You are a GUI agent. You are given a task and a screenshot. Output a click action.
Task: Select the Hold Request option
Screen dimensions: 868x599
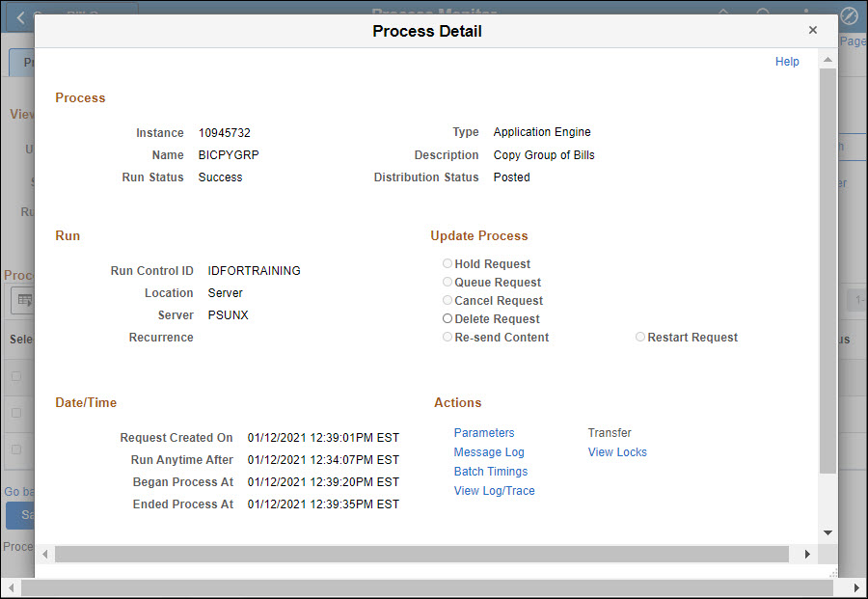pos(448,263)
